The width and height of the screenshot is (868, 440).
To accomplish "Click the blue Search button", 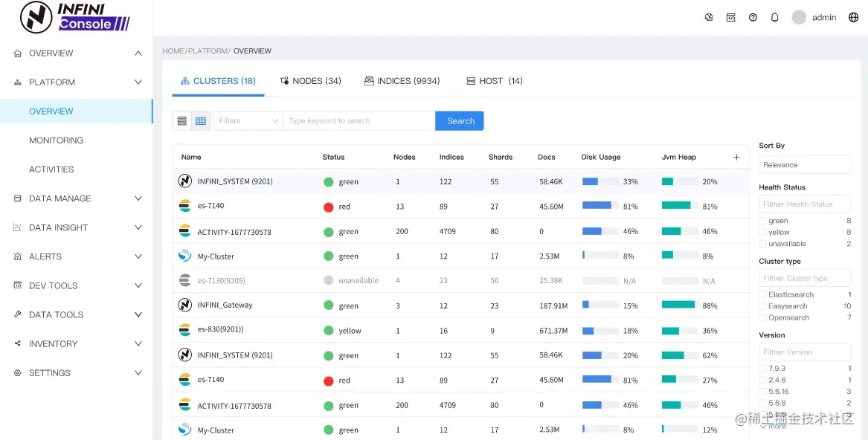I will (460, 120).
